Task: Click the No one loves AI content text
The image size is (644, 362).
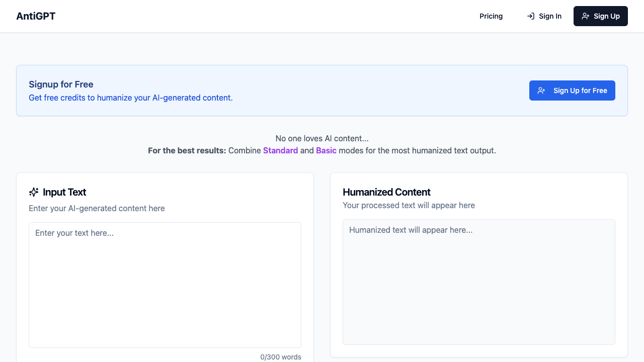Action: click(321, 138)
